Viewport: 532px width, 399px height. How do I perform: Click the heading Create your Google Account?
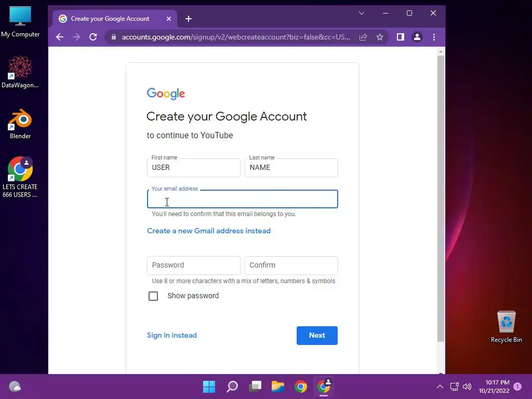(x=227, y=116)
